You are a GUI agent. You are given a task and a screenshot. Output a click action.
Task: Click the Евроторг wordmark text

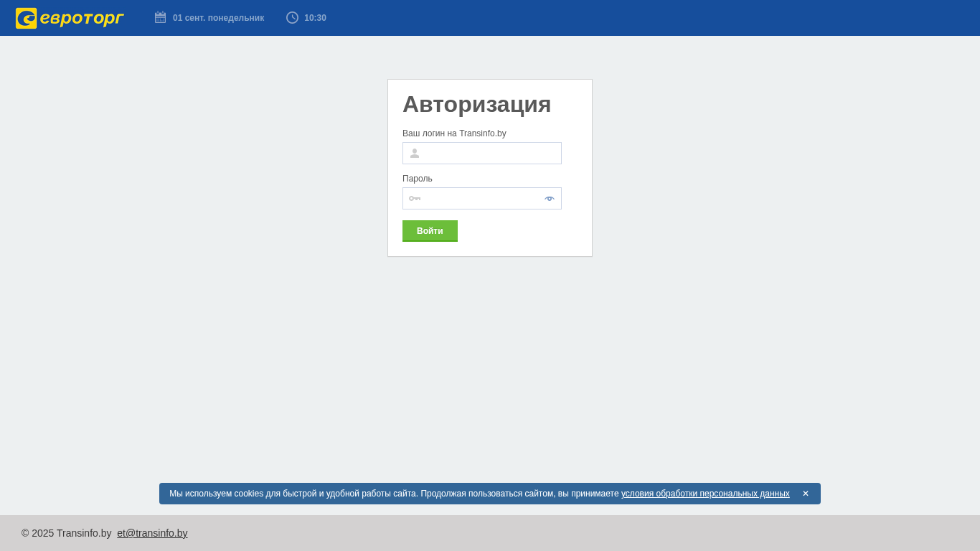pos(82,18)
